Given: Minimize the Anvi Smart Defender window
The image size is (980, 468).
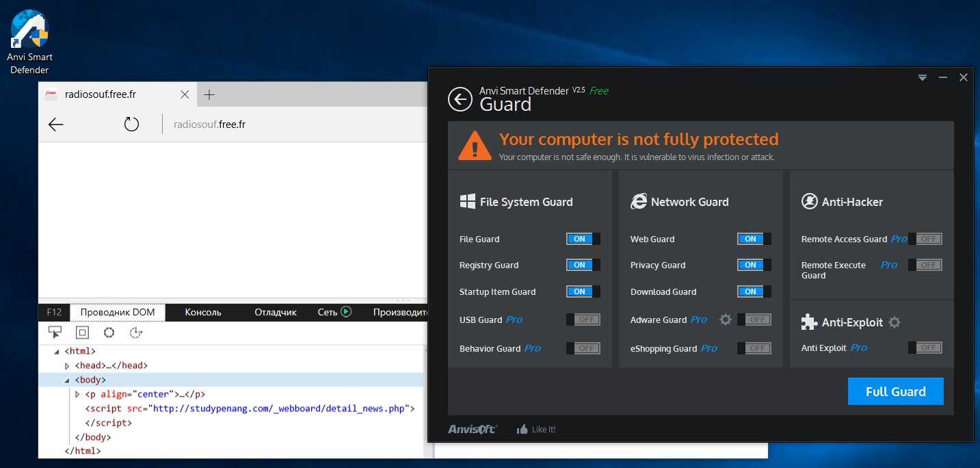Looking at the screenshot, I should tap(943, 78).
